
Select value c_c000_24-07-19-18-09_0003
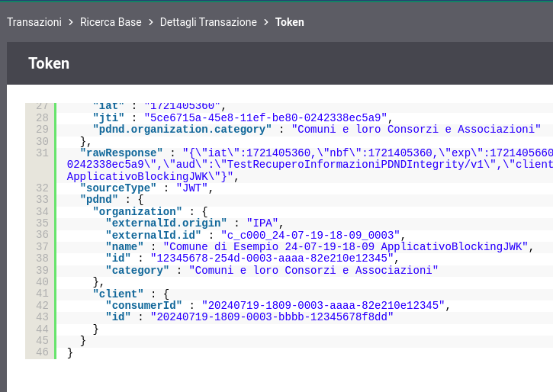310,235
